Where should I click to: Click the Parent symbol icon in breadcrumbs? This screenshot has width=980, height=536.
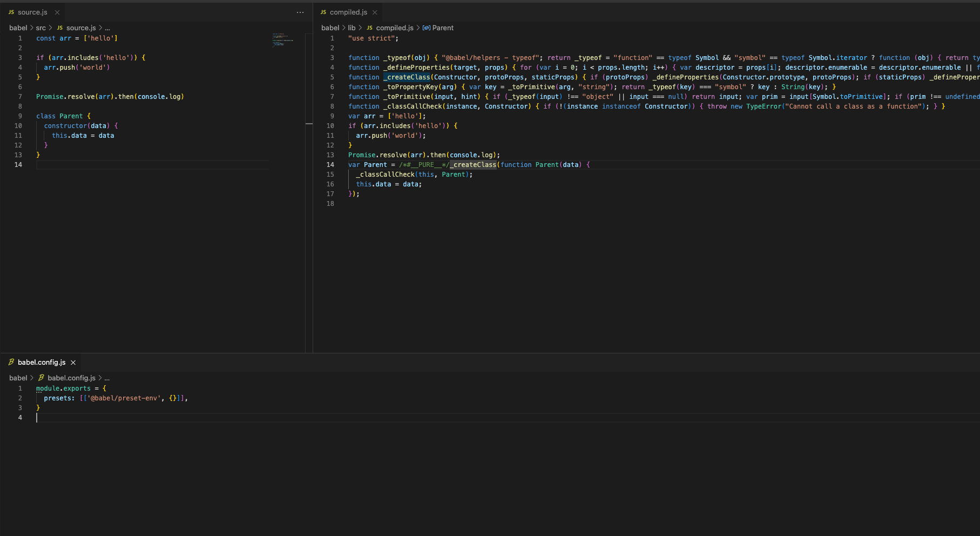[427, 28]
